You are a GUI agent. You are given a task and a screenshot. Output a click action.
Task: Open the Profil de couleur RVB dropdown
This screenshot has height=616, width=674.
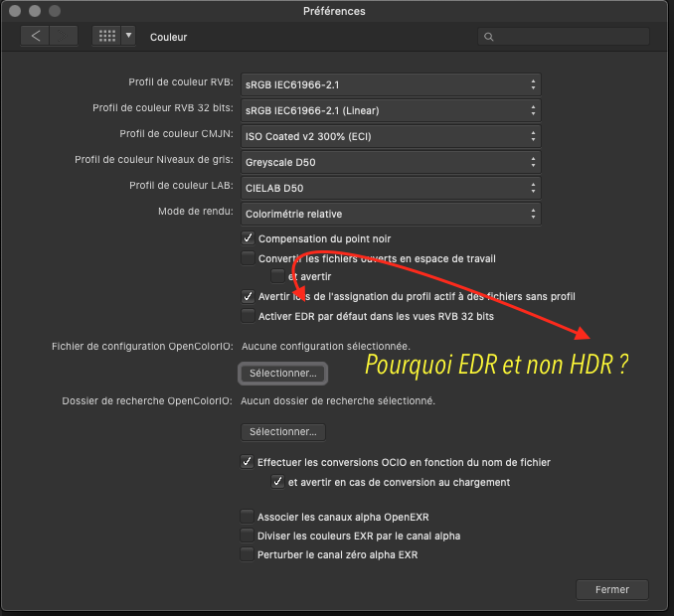tap(391, 84)
